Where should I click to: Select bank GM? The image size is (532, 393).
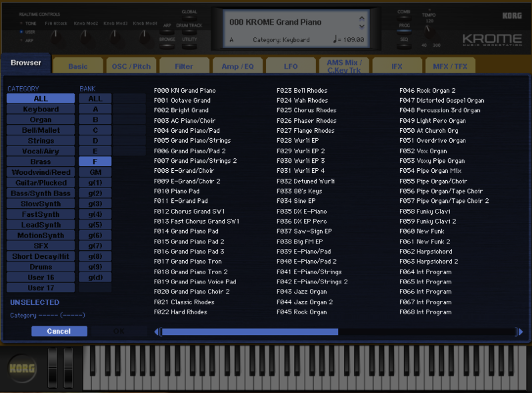pos(95,172)
